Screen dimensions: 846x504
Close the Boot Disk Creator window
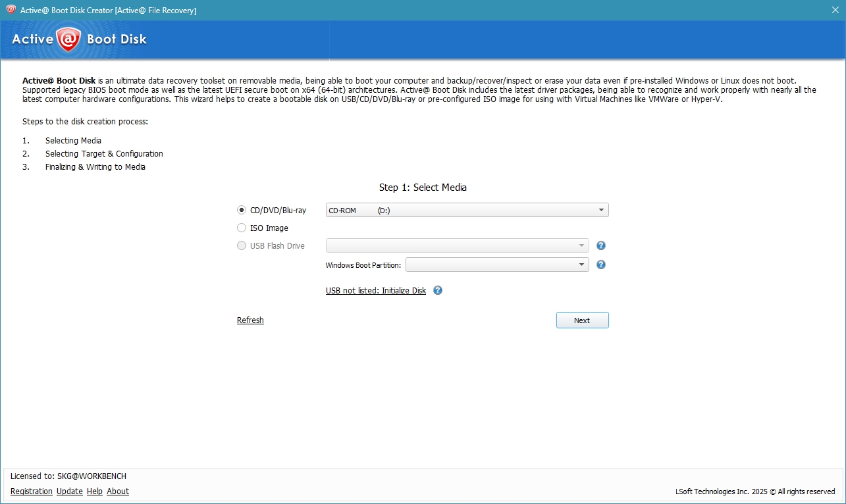(x=834, y=10)
